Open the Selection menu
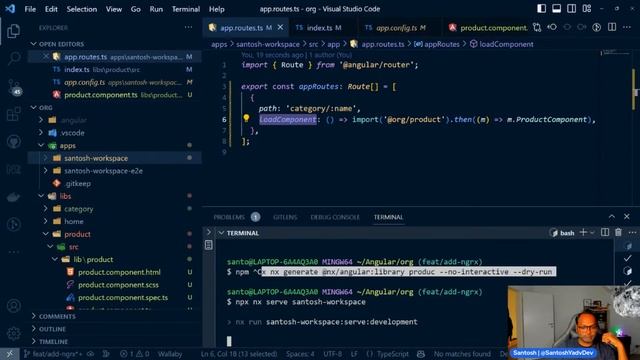This screenshot has height=360, width=640. (82, 9)
